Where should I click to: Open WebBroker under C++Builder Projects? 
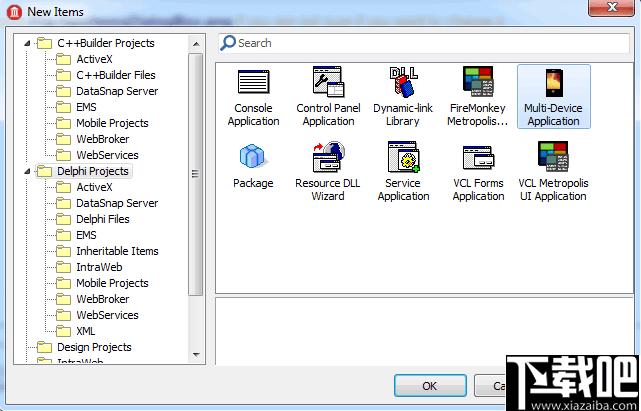(93, 139)
